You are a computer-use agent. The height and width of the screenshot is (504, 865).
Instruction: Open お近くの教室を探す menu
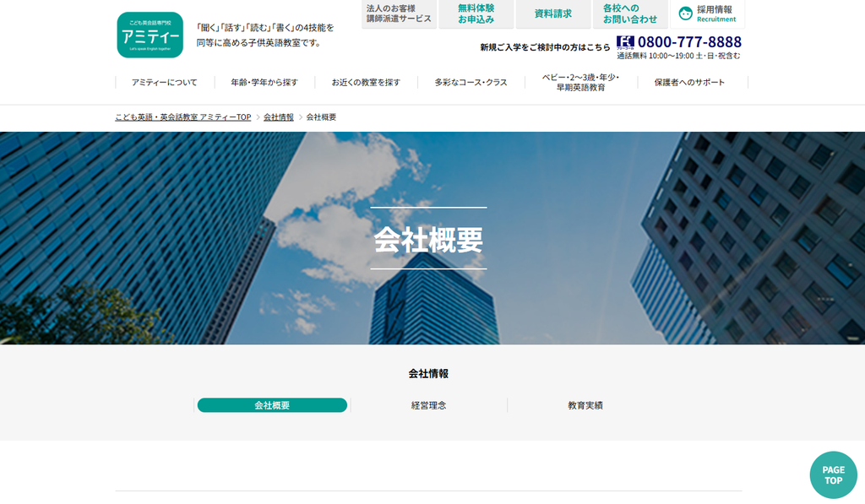pos(366,82)
